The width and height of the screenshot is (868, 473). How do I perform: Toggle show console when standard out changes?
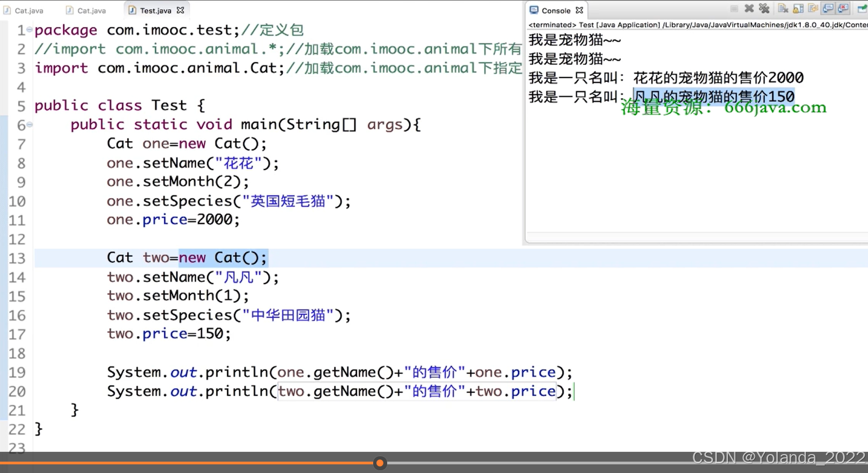point(828,9)
